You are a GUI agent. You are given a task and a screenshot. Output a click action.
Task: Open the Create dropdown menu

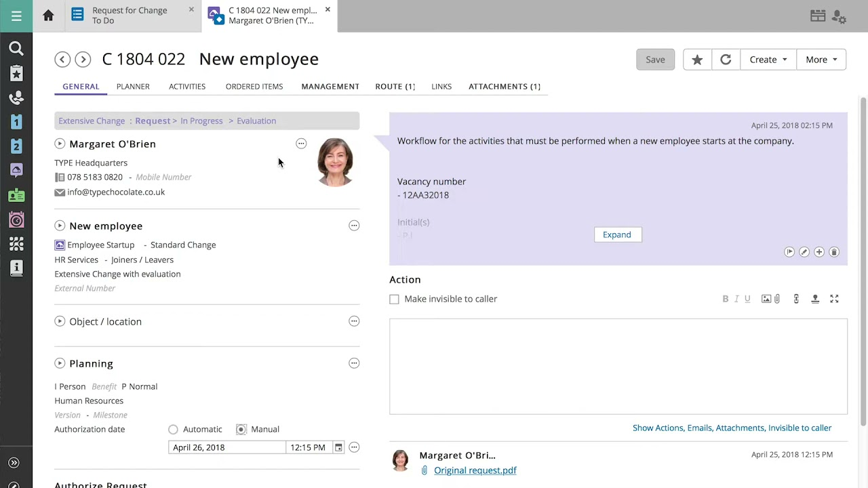(x=768, y=60)
